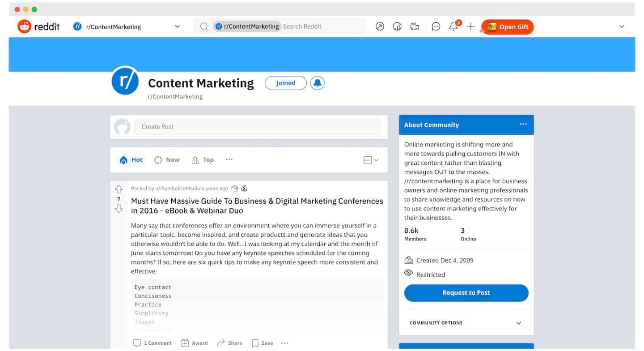Click the Reddit logo home icon
The width and height of the screenshot is (644, 351).
tap(24, 26)
